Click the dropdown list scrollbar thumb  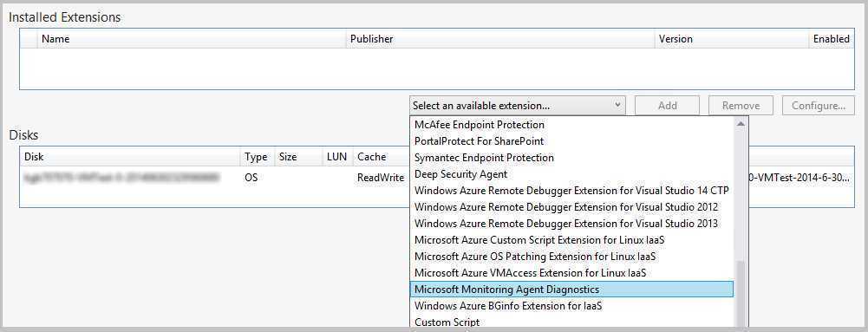[x=741, y=295]
